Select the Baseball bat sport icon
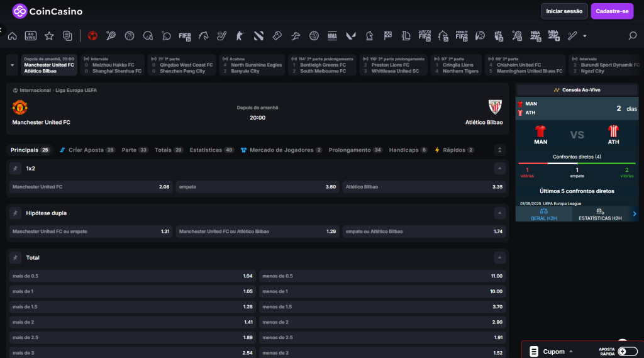 tap(572, 36)
